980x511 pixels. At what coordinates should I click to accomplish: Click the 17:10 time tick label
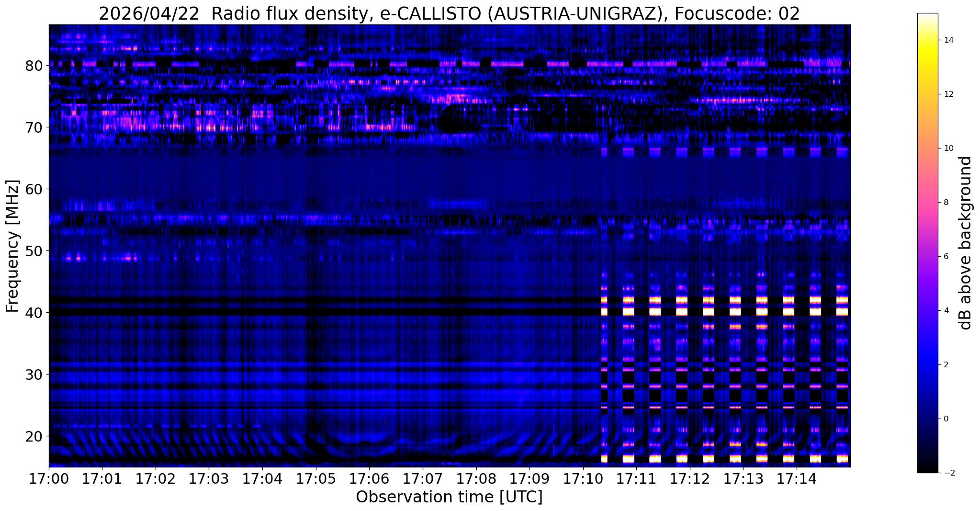(x=583, y=479)
